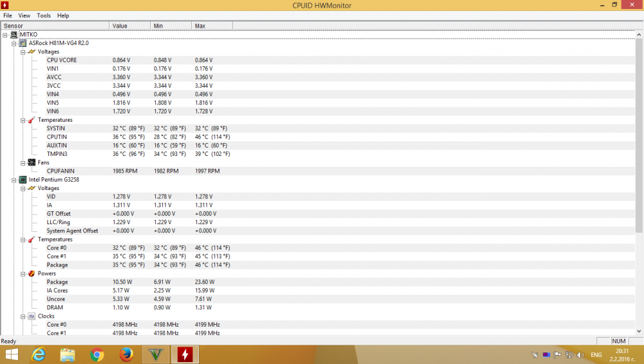This screenshot has height=364, width=644.
Task: Open the Windows Start button
Action: 12,354
